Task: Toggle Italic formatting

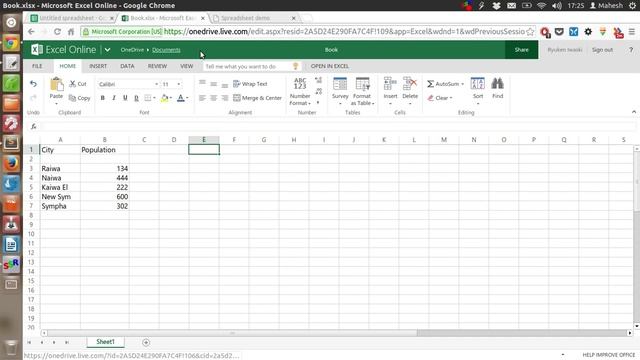Action: tap(114, 98)
